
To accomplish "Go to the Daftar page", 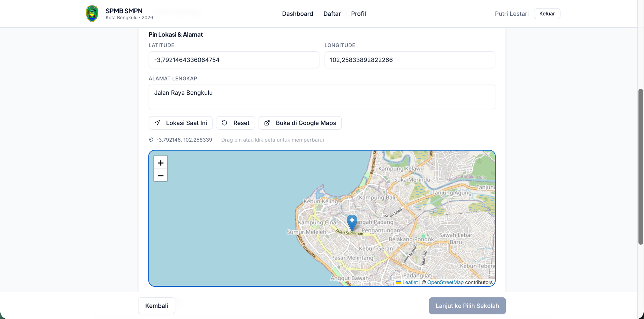I will pyautogui.click(x=332, y=14).
